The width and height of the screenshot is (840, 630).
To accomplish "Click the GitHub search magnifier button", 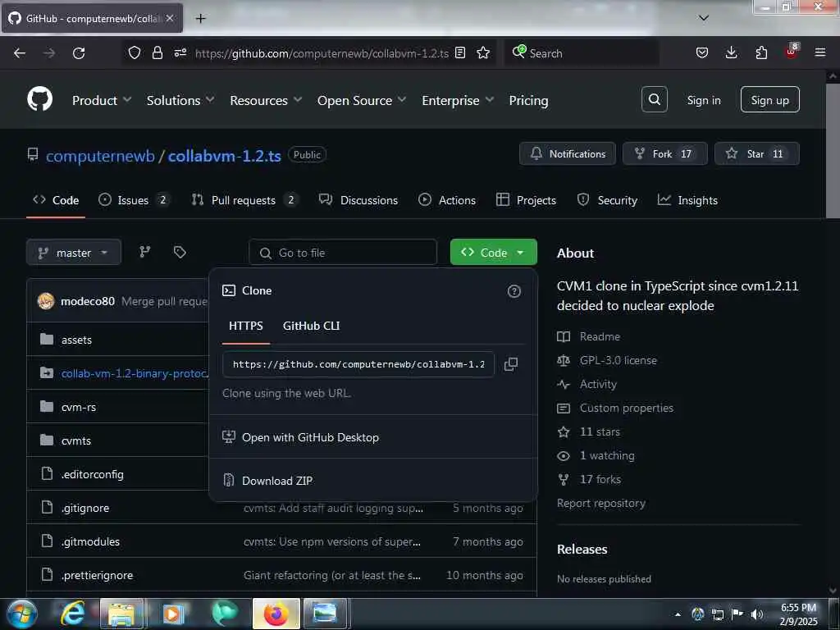I will [654, 99].
